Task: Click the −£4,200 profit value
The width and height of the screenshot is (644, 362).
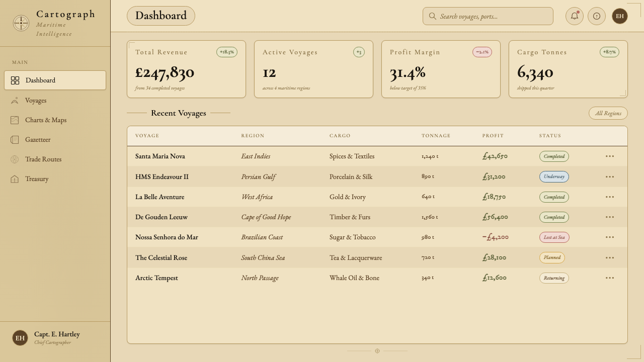Action: (x=495, y=237)
